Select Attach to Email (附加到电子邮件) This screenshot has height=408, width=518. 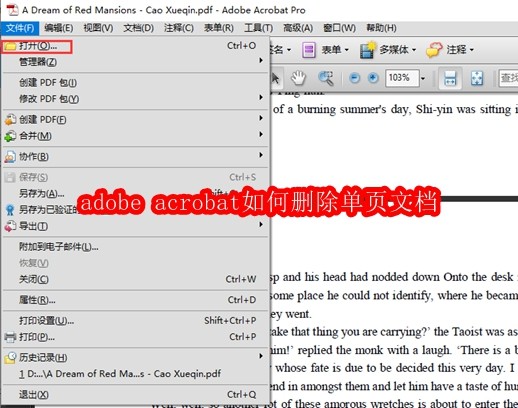click(135, 247)
